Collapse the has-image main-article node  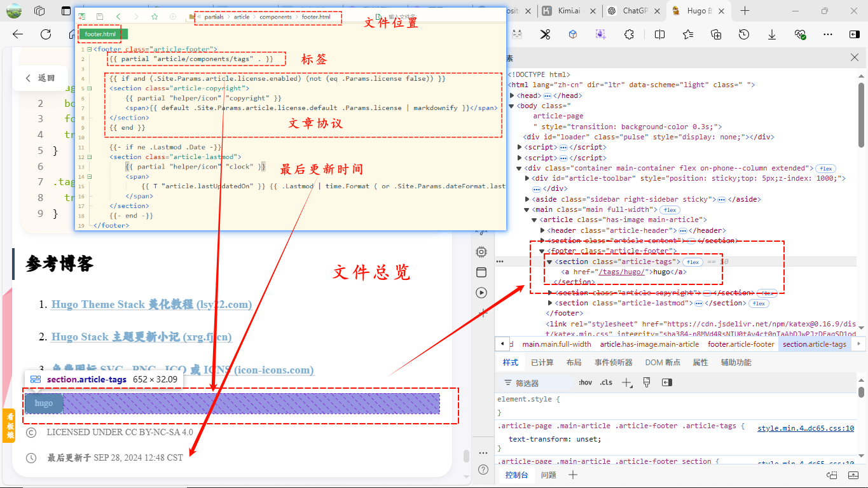(x=535, y=220)
